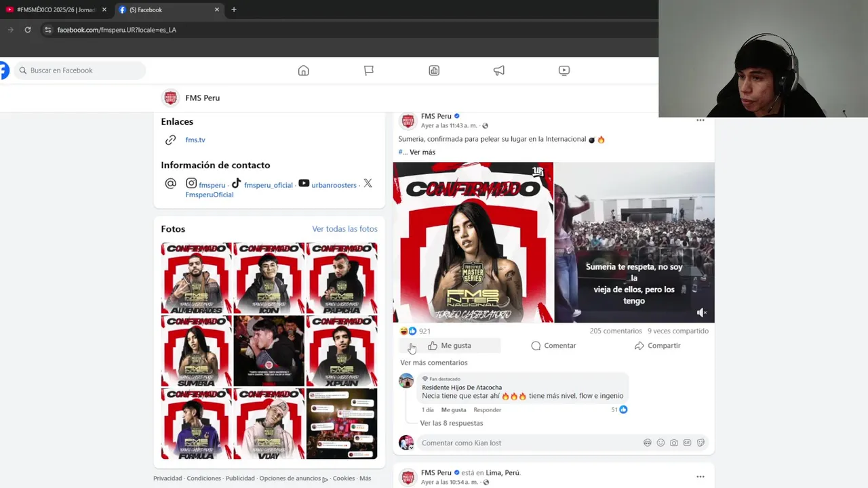Screen dimensions: 868x488
Task: Click the browser address bar URL
Action: click(x=117, y=30)
